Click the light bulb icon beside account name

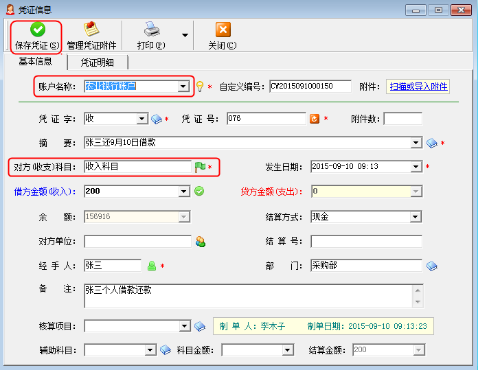tap(199, 87)
